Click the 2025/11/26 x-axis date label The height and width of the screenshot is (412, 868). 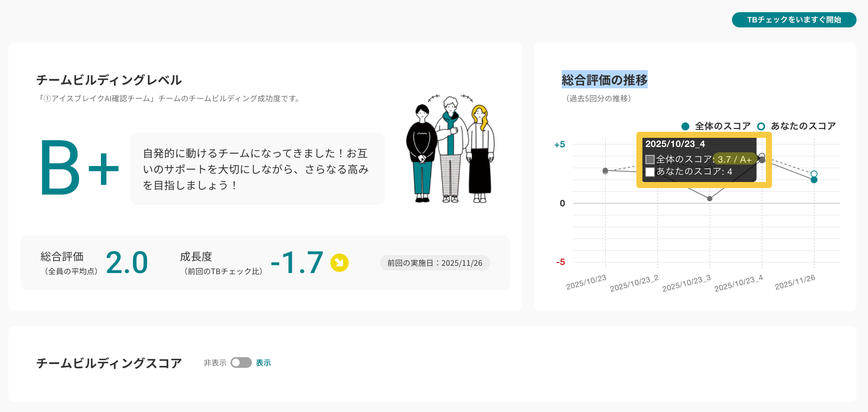[x=795, y=283]
